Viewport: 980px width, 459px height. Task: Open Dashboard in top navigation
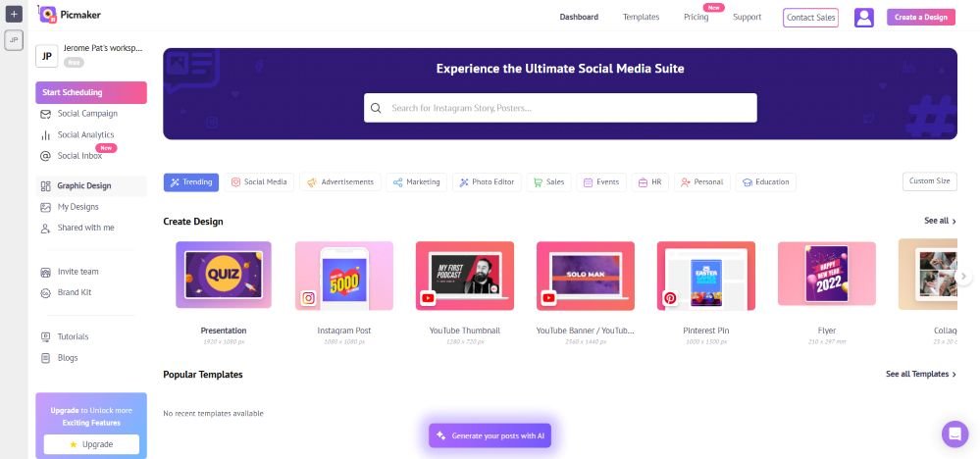[579, 18]
